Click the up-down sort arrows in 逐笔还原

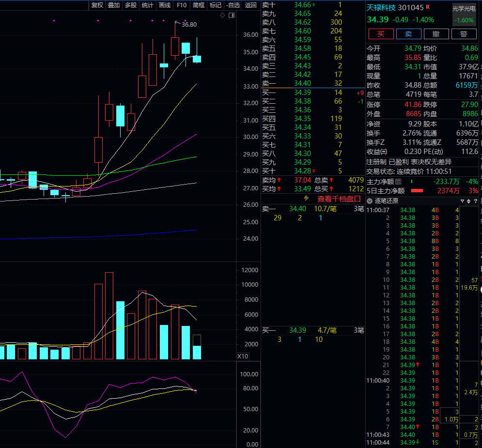[469, 201]
